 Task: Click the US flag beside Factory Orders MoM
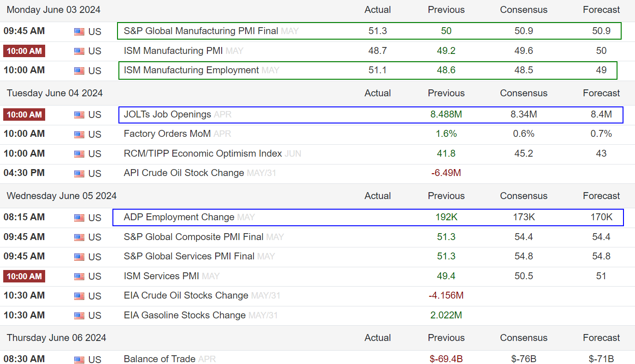click(79, 135)
